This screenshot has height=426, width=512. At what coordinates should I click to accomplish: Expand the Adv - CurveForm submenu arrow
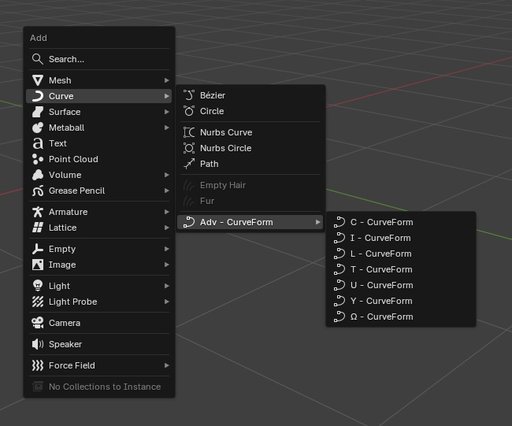(318, 222)
